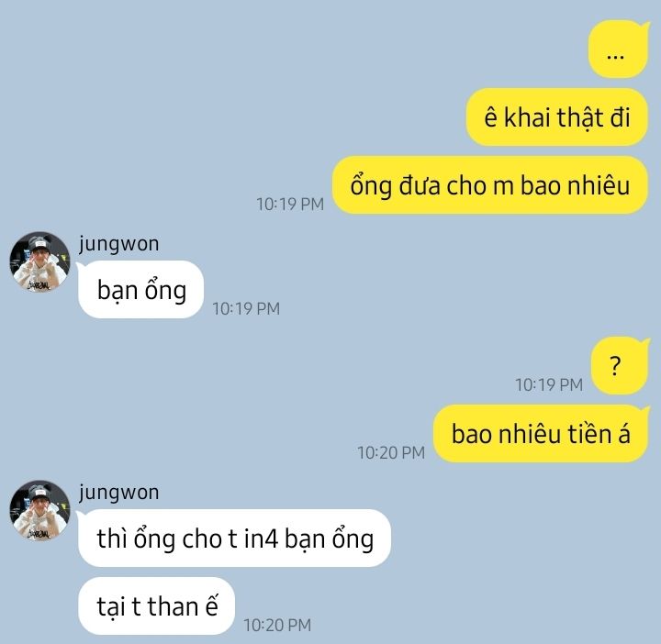Open jungwon's lower profile picture
The height and width of the screenshot is (644, 661).
coord(40,510)
